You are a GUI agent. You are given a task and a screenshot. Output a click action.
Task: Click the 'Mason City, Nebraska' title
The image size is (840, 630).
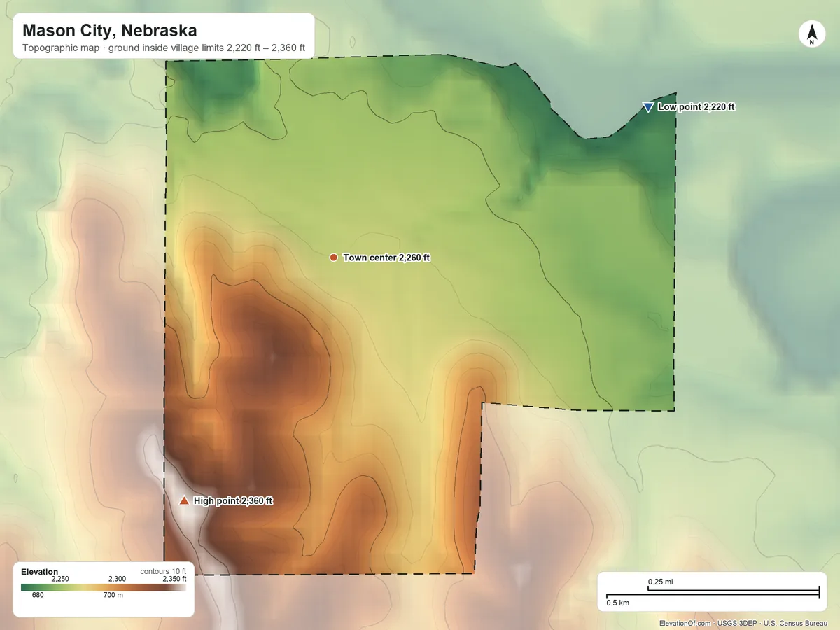110,31
